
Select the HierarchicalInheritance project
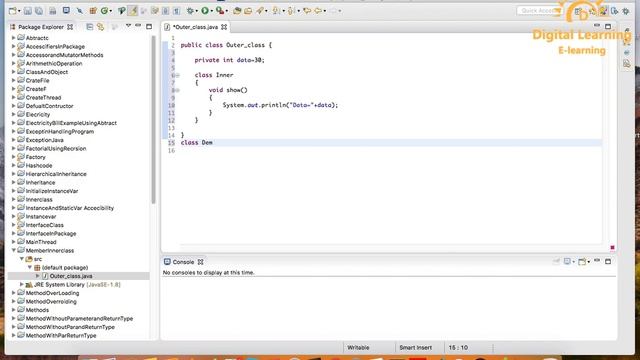pyautogui.click(x=56, y=174)
